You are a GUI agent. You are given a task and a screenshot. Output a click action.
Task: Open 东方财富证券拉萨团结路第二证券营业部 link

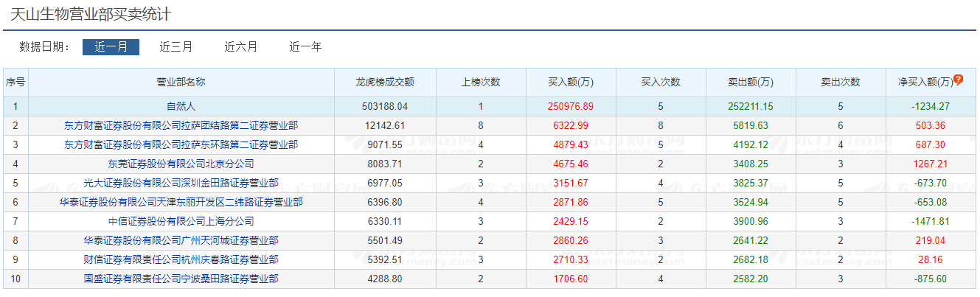[x=181, y=125]
